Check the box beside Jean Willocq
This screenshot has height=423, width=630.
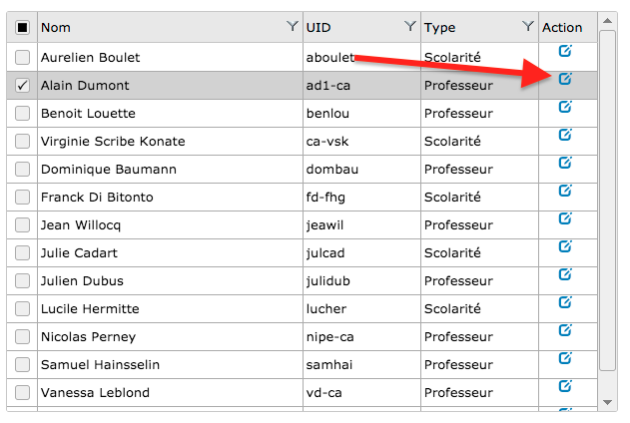click(22, 225)
